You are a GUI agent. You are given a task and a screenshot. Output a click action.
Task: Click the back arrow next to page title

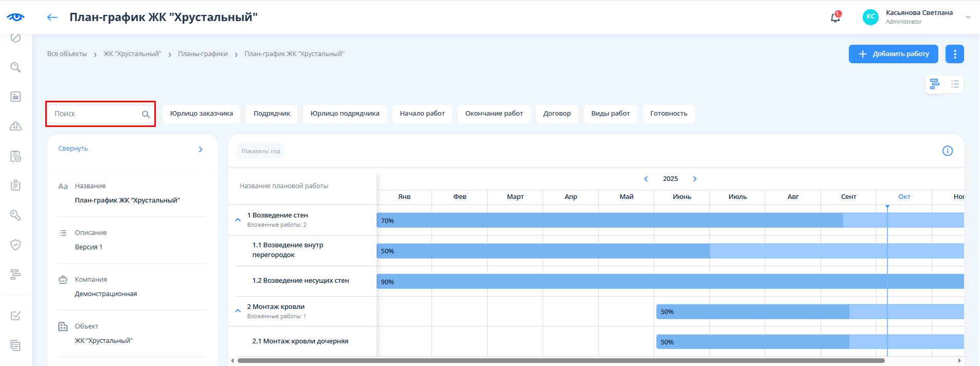52,17
